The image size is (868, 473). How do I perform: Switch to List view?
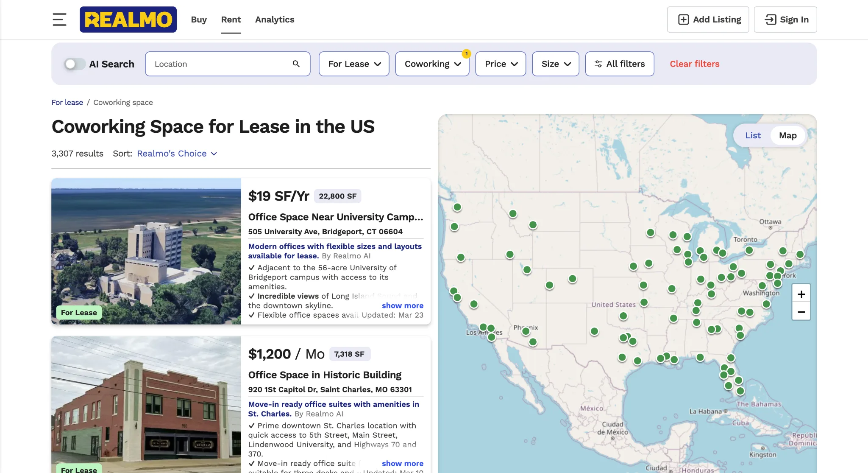coord(753,135)
